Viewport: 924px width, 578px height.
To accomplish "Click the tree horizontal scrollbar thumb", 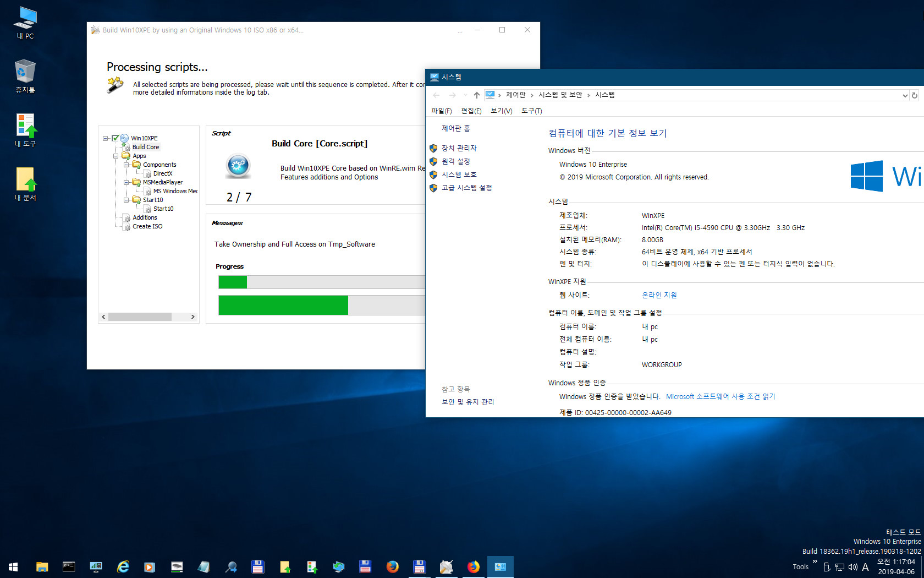I will pyautogui.click(x=140, y=317).
